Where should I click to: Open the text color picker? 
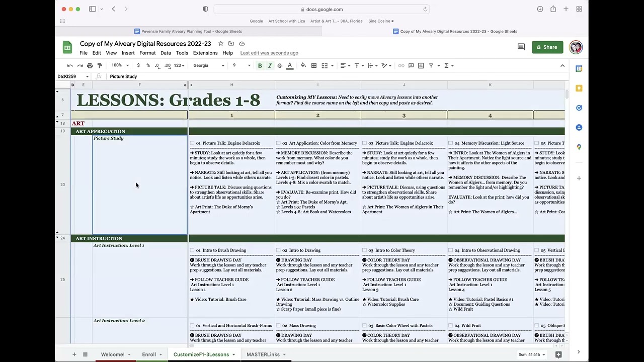290,65
